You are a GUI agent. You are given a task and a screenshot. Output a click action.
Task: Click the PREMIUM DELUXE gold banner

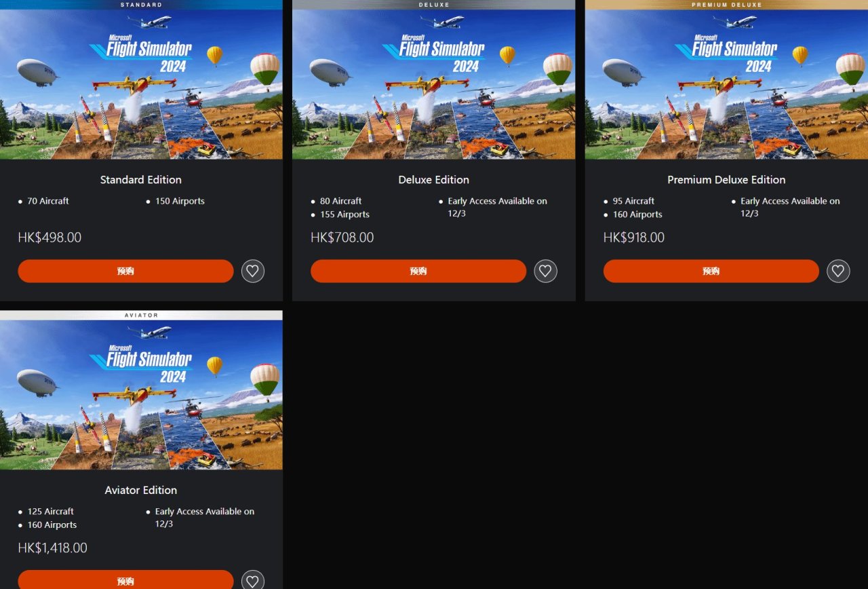pos(726,5)
